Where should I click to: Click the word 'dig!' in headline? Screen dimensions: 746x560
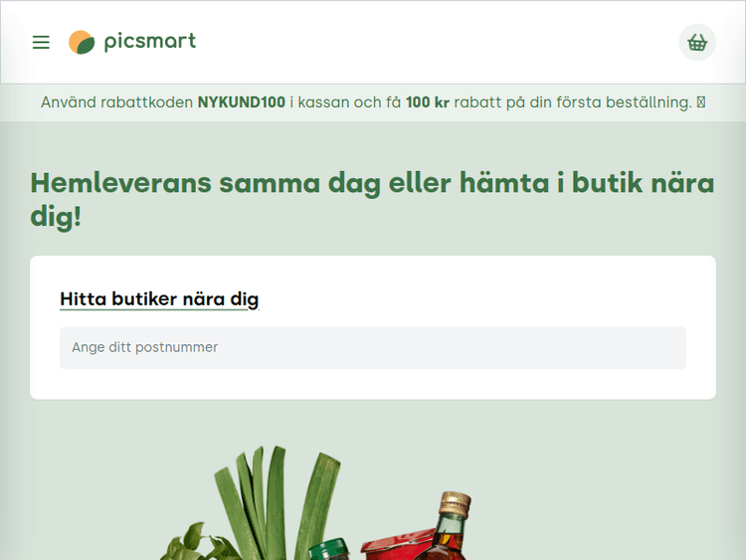pos(56,217)
